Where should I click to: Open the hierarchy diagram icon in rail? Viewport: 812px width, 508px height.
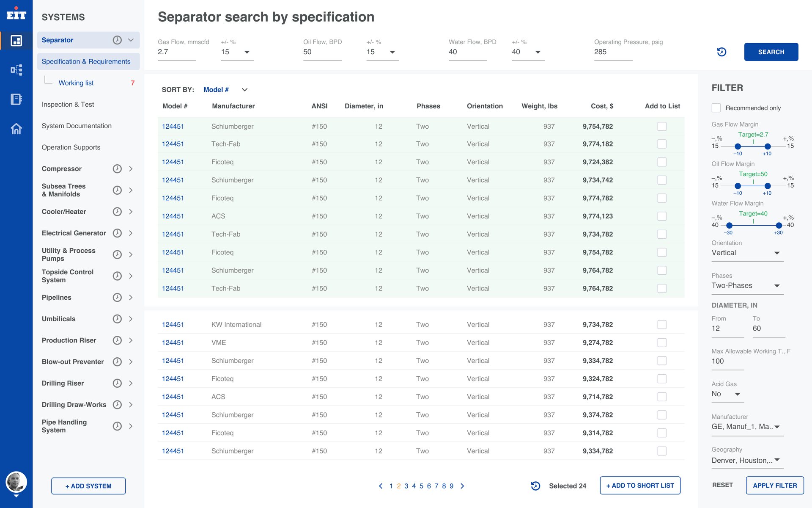coord(16,70)
